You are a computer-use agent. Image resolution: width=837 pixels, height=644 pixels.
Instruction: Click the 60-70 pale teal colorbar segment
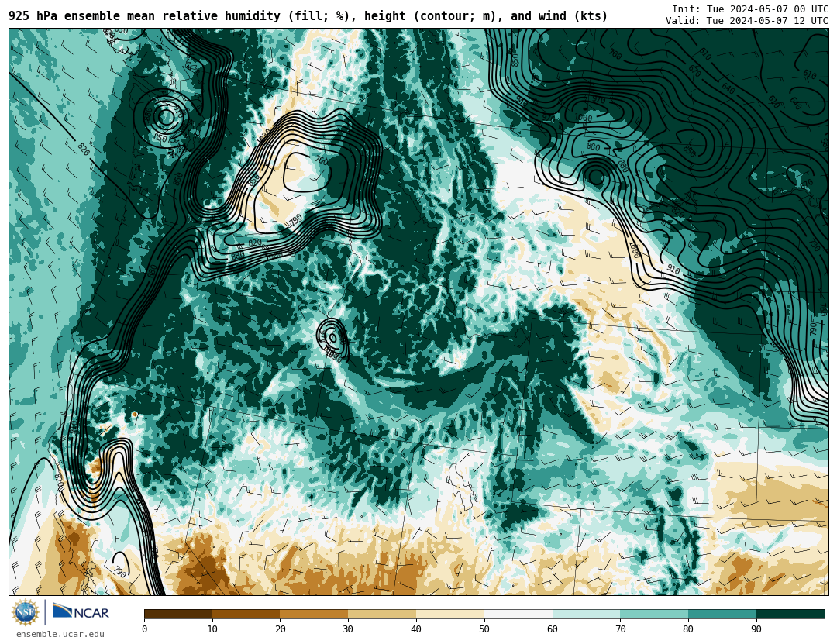pos(586,614)
